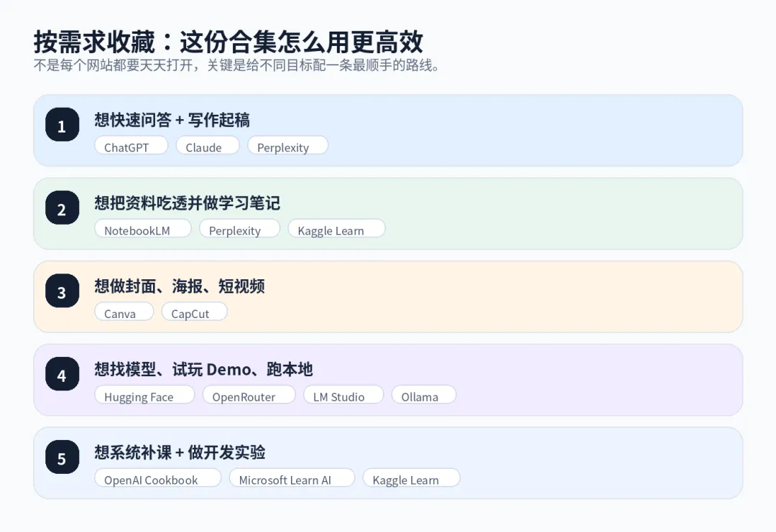The width and height of the screenshot is (776, 532).
Task: Click the heading 想做封面、海报、短视频
Action: pos(180,286)
